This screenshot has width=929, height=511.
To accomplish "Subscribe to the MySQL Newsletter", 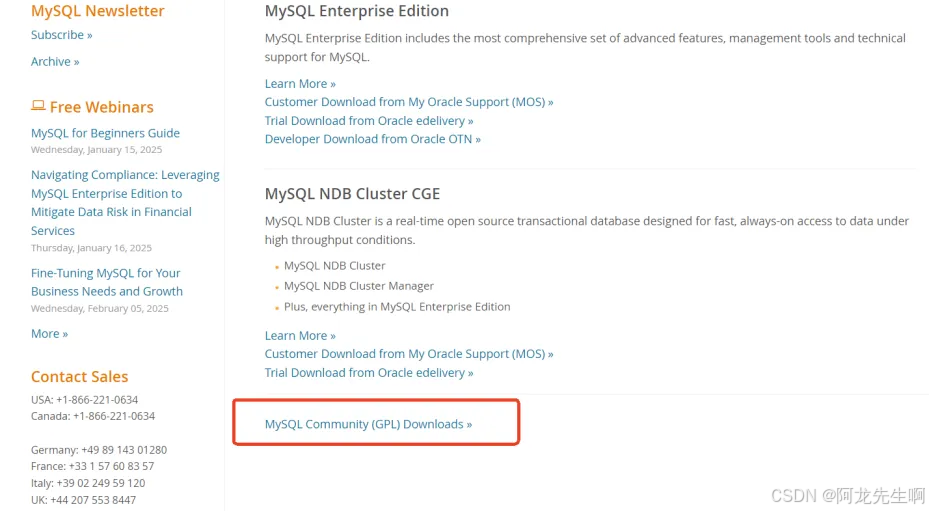I will click(61, 35).
